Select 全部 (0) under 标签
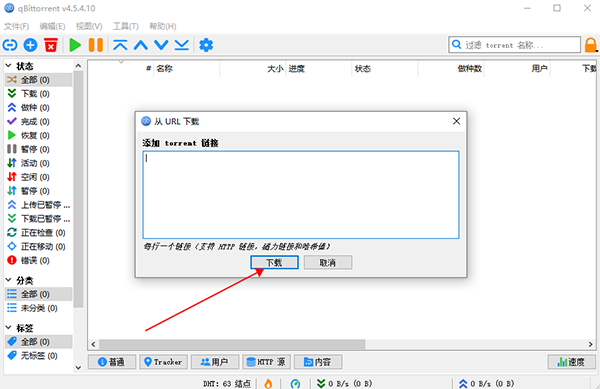Image resolution: width=600 pixels, height=389 pixels. (x=38, y=342)
